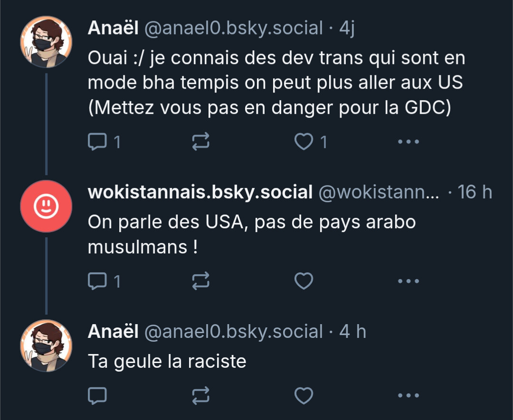Image resolution: width=513 pixels, height=420 pixels.
Task: Open the 4 h timestamp on Anaël's reply
Action: tap(352, 331)
